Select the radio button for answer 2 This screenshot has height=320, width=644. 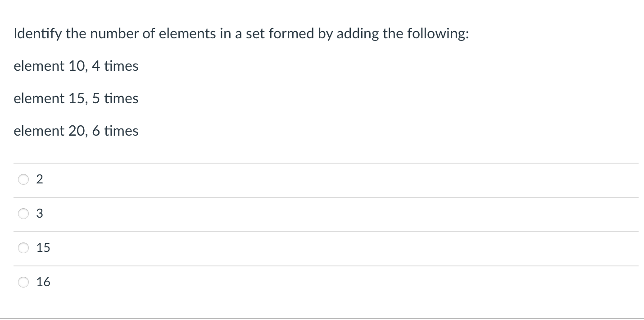(x=23, y=179)
